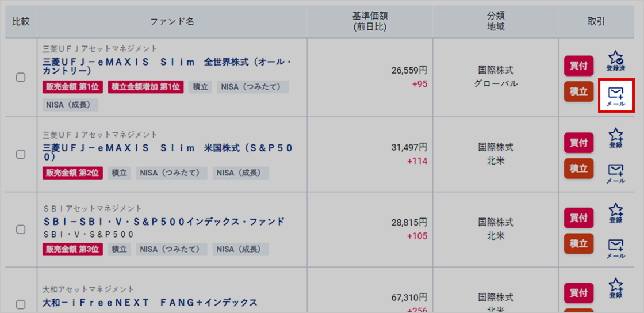Click 積立 button for All Country fund
Image resolution: width=644 pixels, height=313 pixels.
[x=578, y=91]
